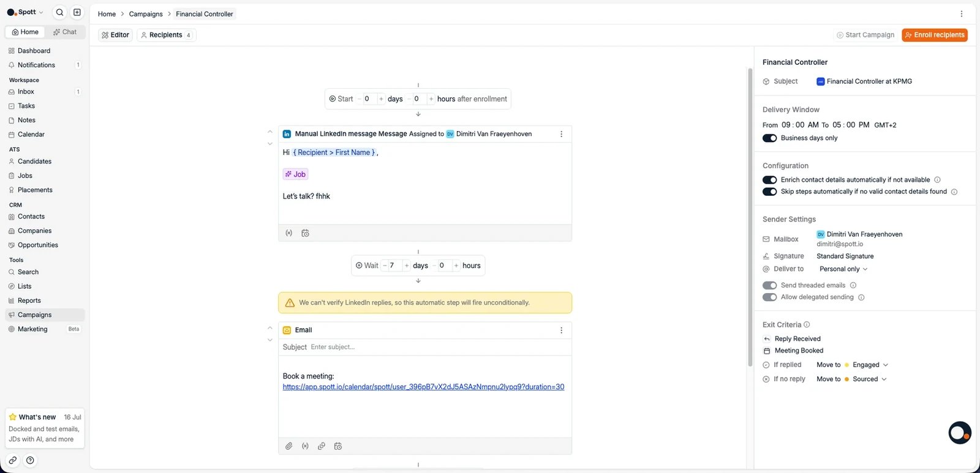Click the new item plus icon beside search
This screenshot has height=473, width=980.
click(77, 12)
